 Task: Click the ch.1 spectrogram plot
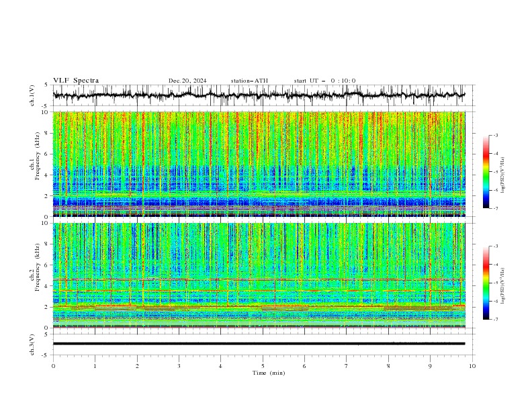(x=259, y=164)
